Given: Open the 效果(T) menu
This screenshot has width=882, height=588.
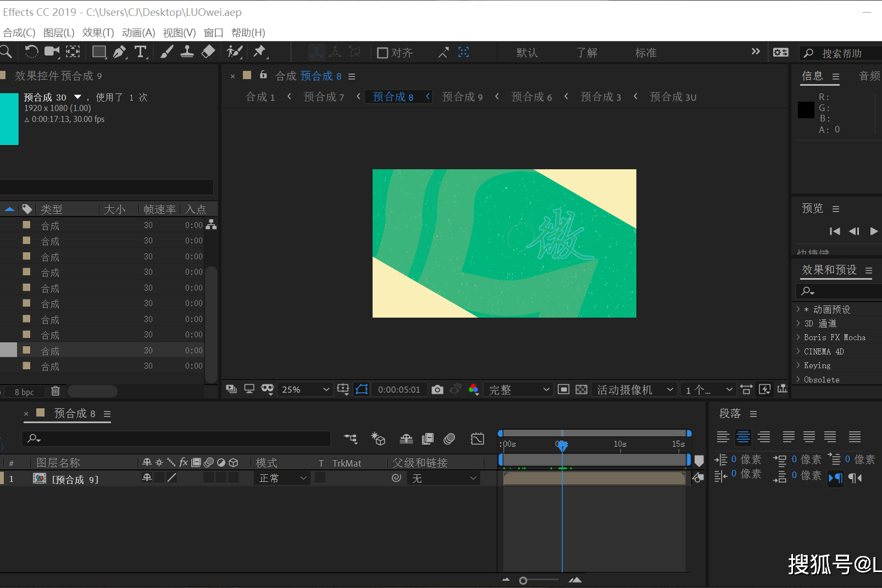Looking at the screenshot, I should coord(98,32).
